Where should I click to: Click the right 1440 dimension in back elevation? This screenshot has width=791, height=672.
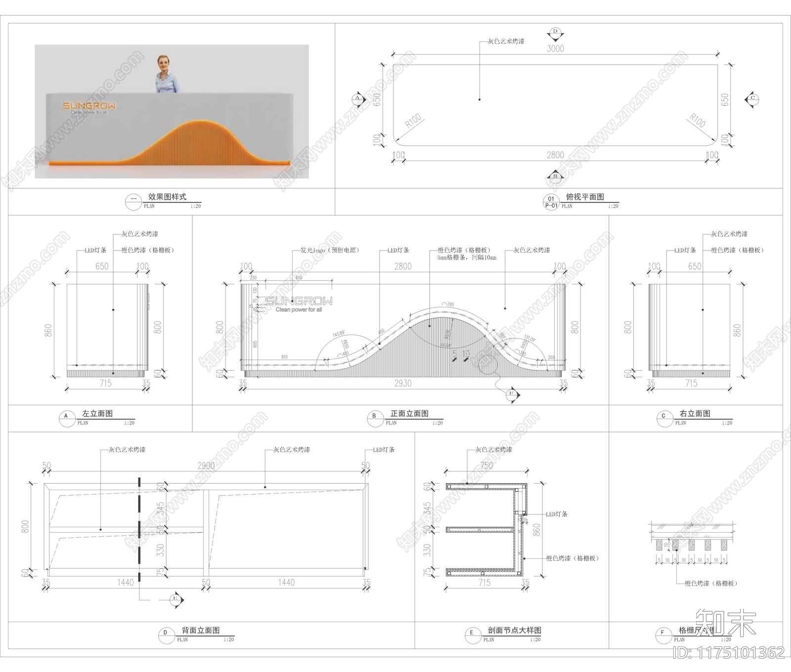286,583
